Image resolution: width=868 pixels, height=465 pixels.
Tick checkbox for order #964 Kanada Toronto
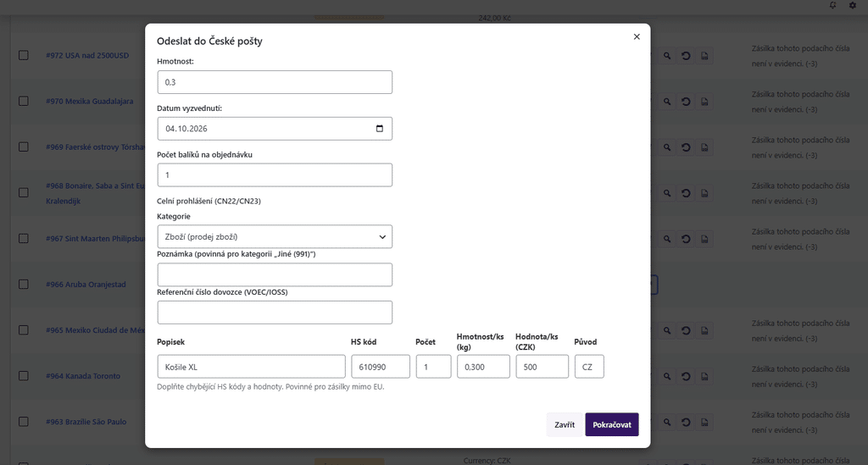pyautogui.click(x=23, y=376)
